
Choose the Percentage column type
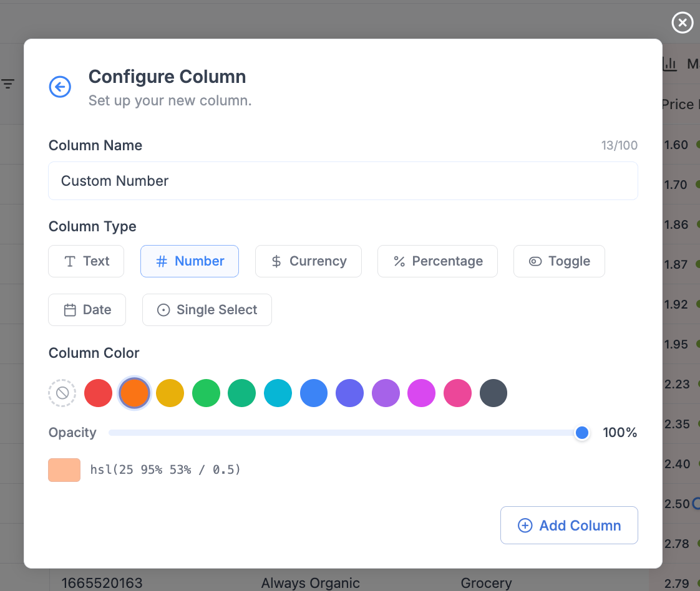[437, 261]
